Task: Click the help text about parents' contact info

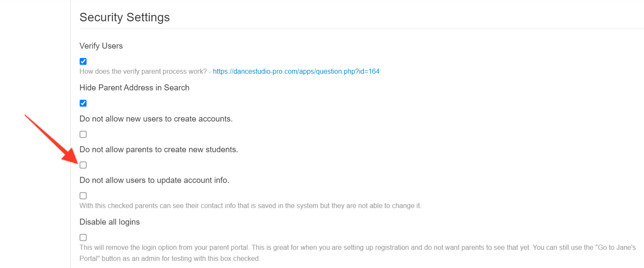Action: tap(250, 206)
